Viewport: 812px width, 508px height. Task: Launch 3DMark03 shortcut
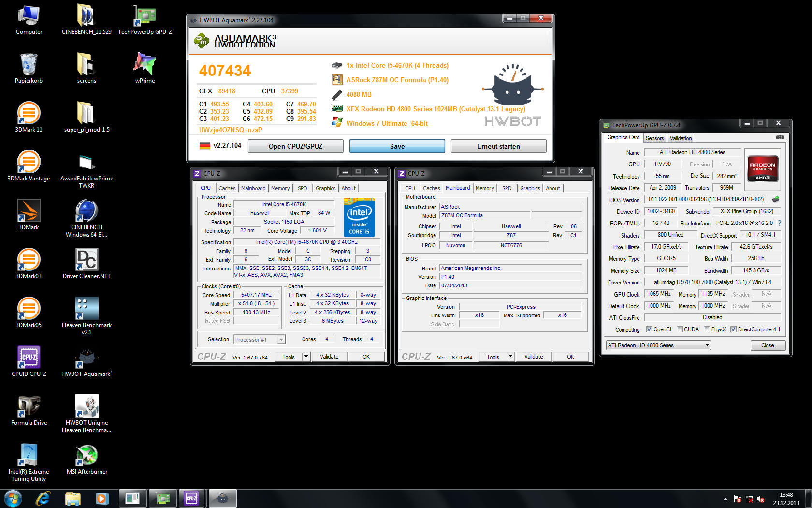pyautogui.click(x=29, y=264)
